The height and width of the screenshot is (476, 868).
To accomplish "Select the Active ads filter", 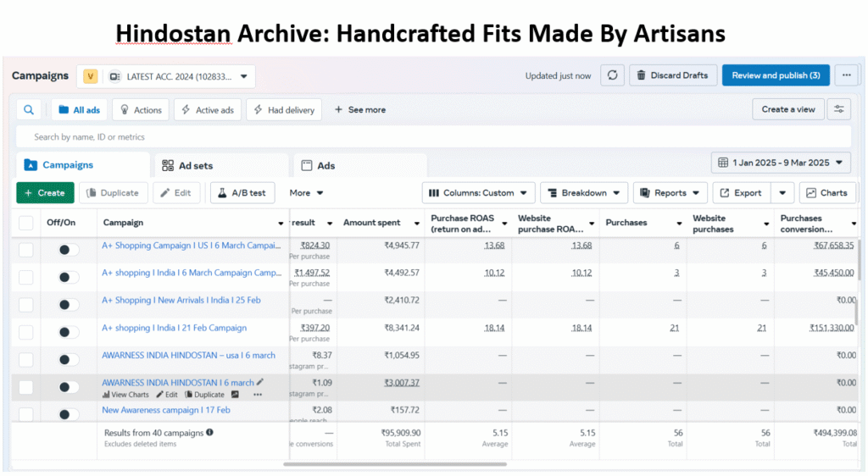I will [208, 109].
